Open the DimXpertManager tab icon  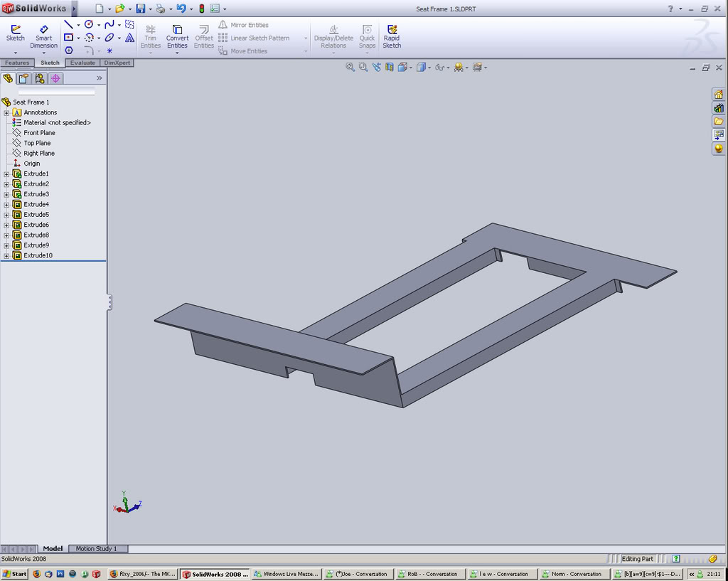[x=56, y=78]
